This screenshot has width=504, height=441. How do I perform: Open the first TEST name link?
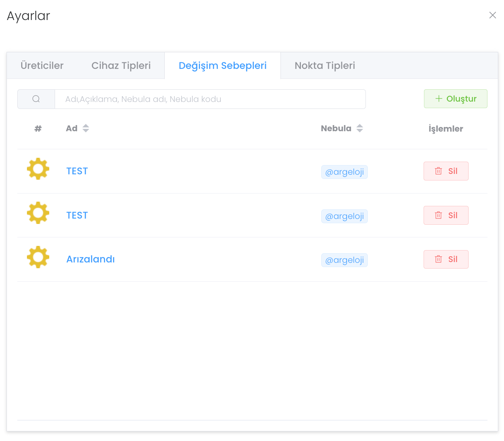77,171
